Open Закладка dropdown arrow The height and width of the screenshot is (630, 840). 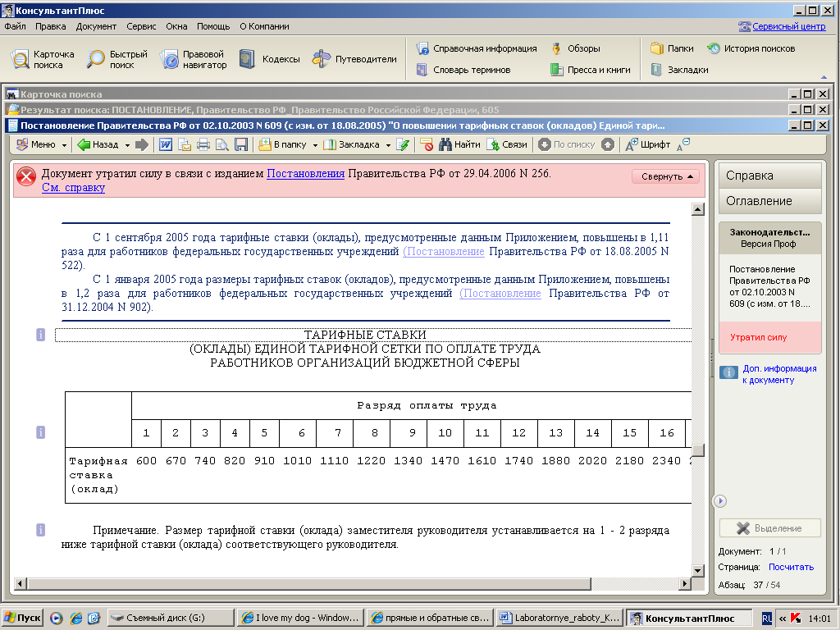coord(388,145)
